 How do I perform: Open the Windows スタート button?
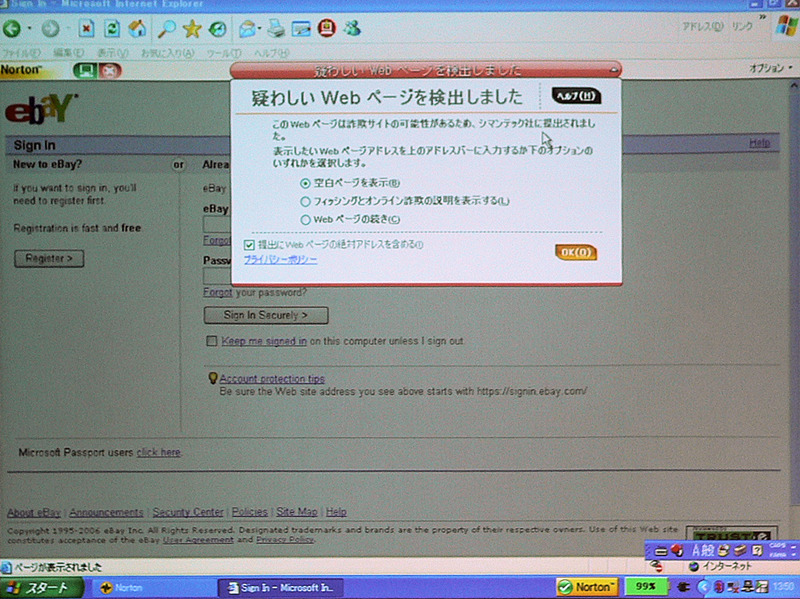coord(41,588)
